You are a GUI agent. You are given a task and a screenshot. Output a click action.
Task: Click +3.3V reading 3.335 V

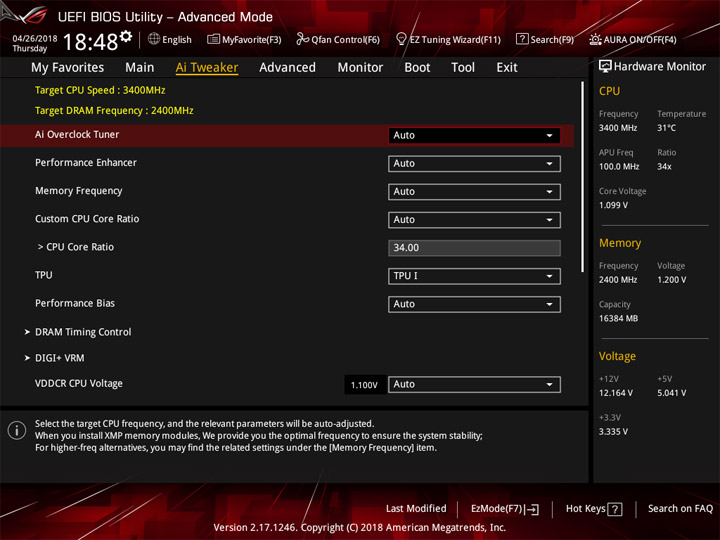click(x=613, y=432)
